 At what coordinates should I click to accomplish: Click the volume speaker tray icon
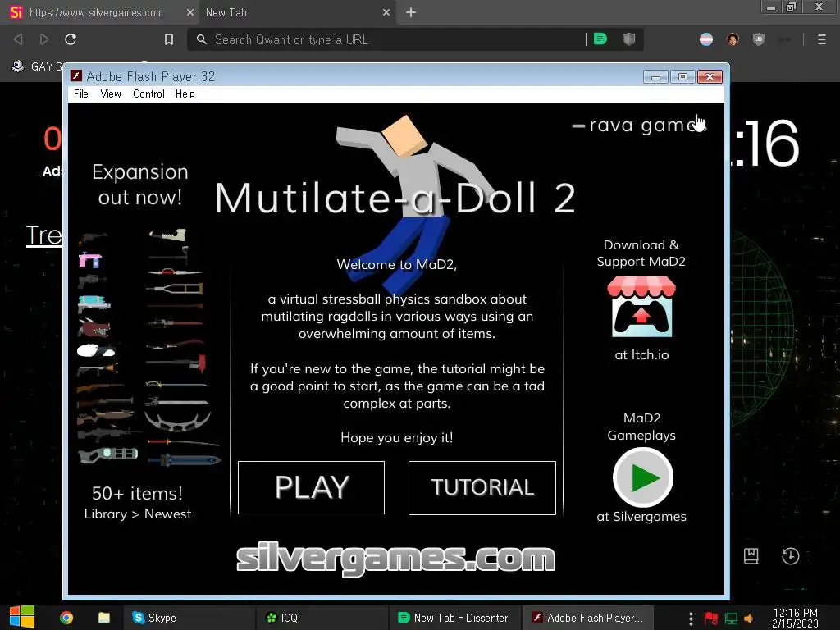point(748,619)
